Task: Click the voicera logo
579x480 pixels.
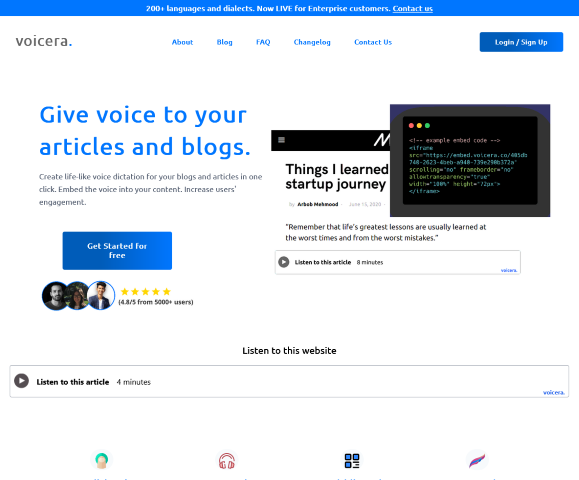Action: tap(44, 41)
